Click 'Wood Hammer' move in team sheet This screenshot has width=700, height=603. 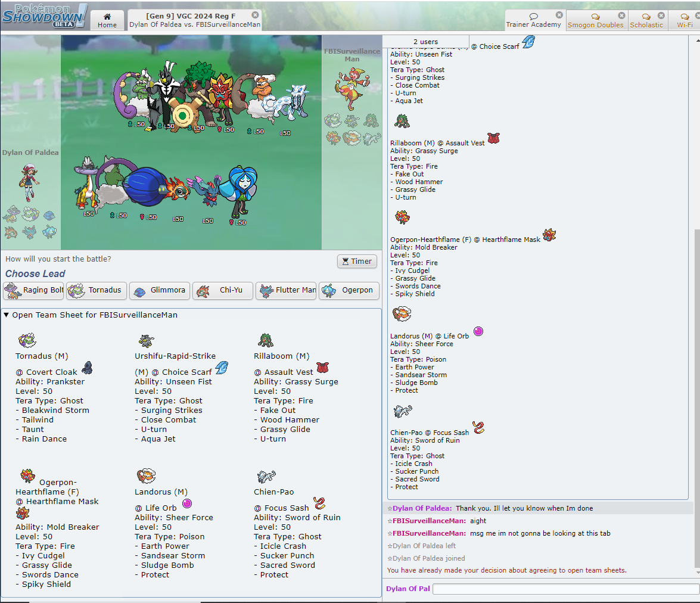point(290,420)
